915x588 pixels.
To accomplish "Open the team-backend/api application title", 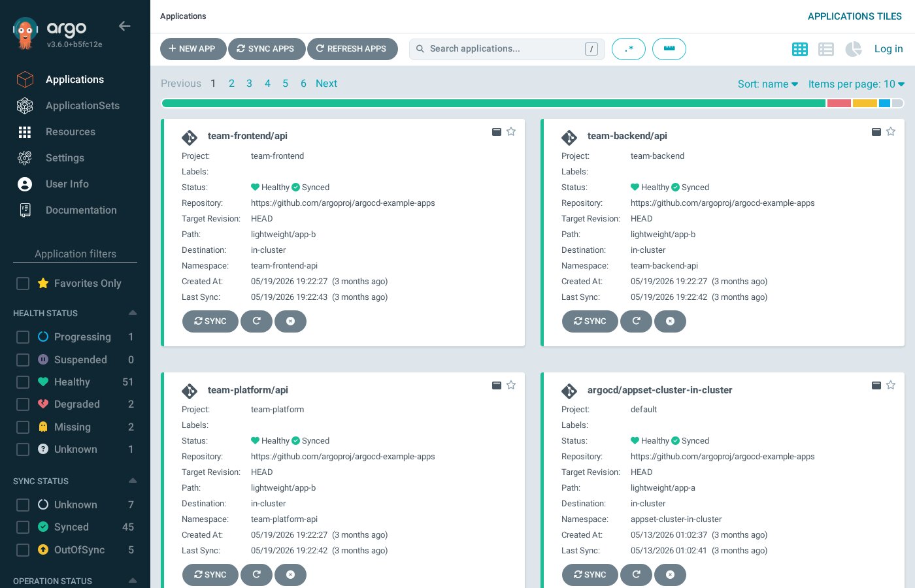I will [627, 136].
